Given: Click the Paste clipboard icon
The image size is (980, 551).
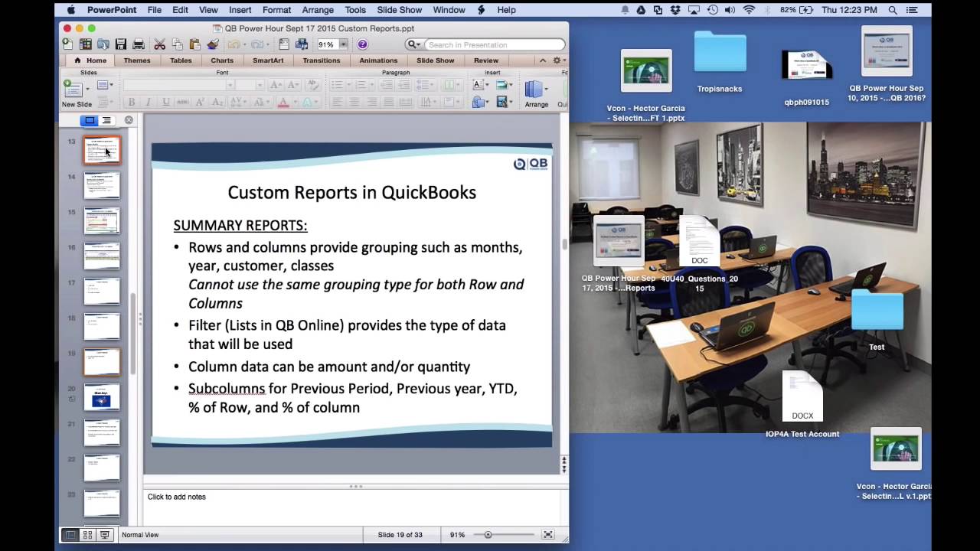Looking at the screenshot, I should click(195, 44).
